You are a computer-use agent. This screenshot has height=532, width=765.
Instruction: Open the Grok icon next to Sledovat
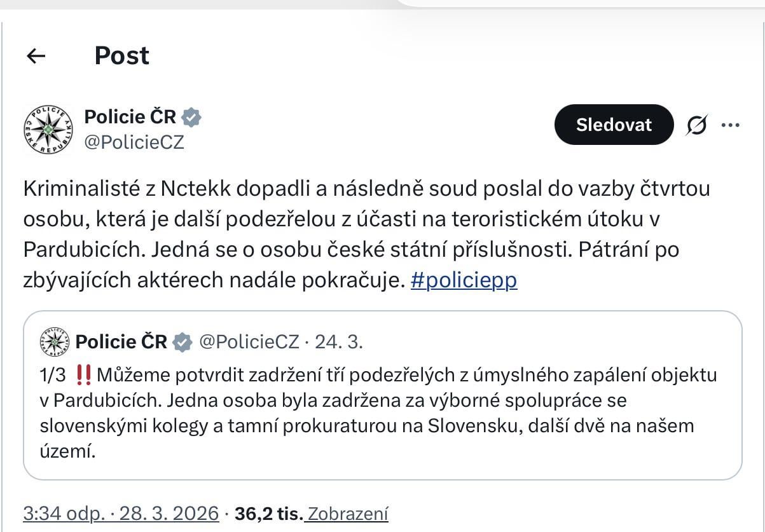696,126
